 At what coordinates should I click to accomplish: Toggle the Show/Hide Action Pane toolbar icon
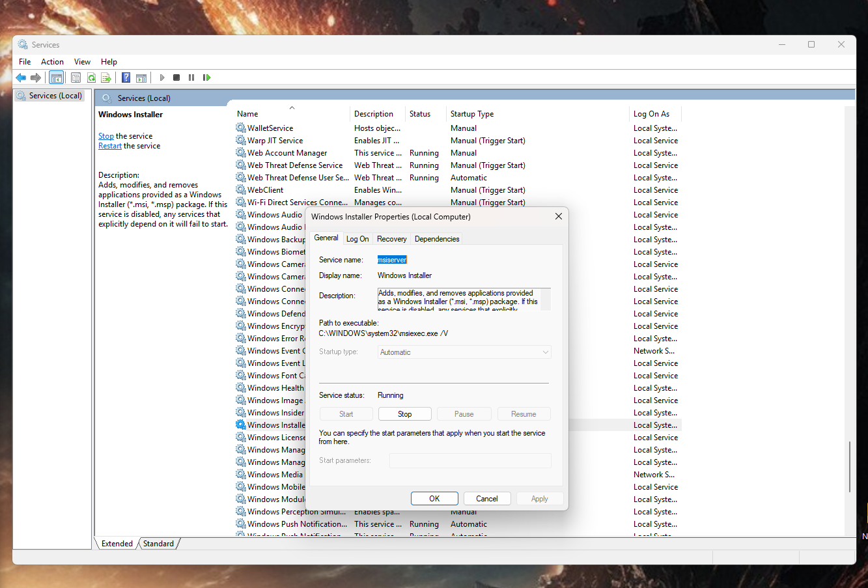141,77
